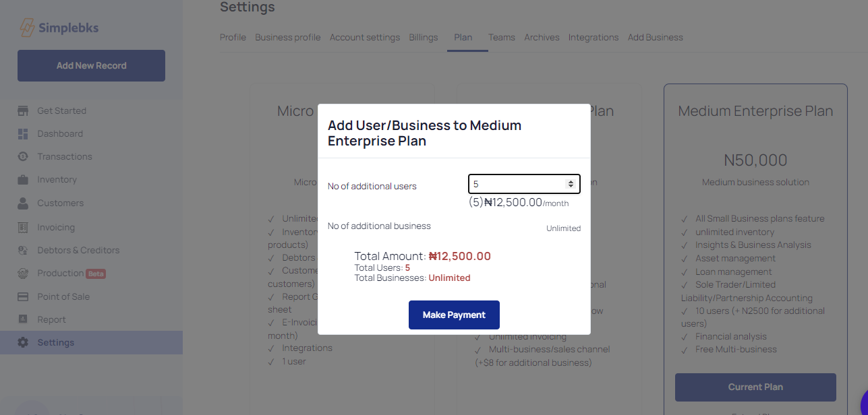Click the Get Started storefront icon
The width and height of the screenshot is (868, 415).
23,110
